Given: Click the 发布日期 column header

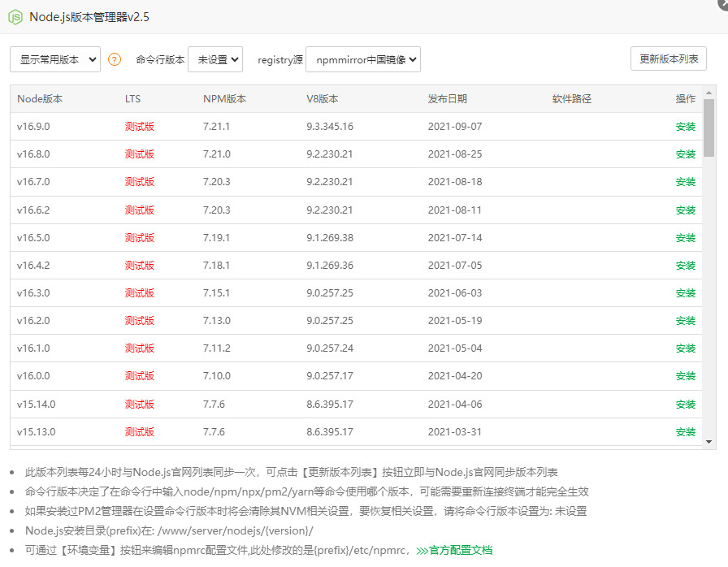Looking at the screenshot, I should tap(448, 99).
